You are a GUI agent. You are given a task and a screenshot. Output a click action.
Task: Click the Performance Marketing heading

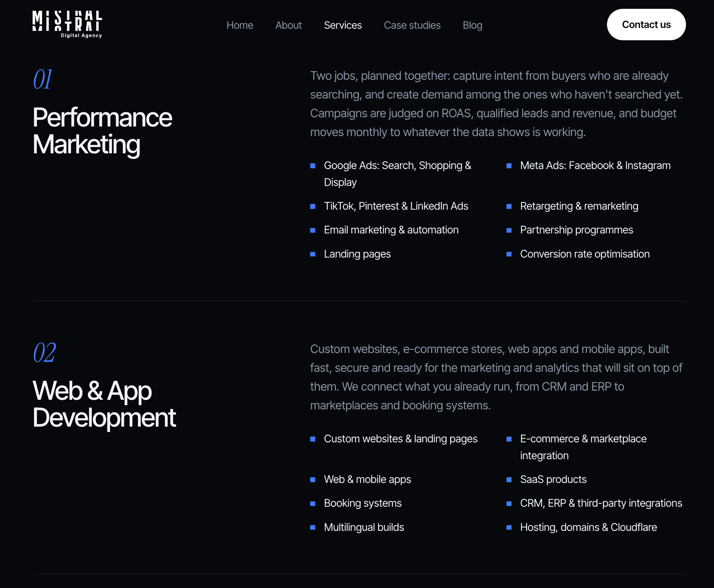[x=102, y=131]
